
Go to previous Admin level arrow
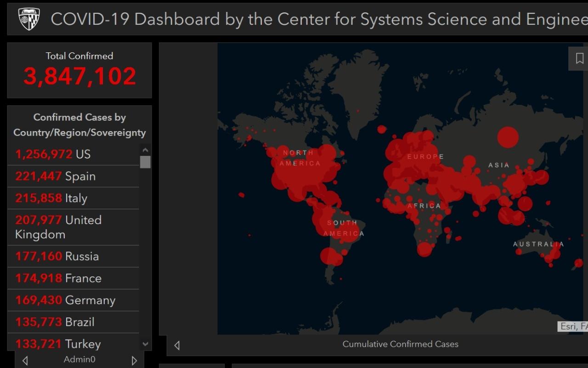[x=25, y=361]
